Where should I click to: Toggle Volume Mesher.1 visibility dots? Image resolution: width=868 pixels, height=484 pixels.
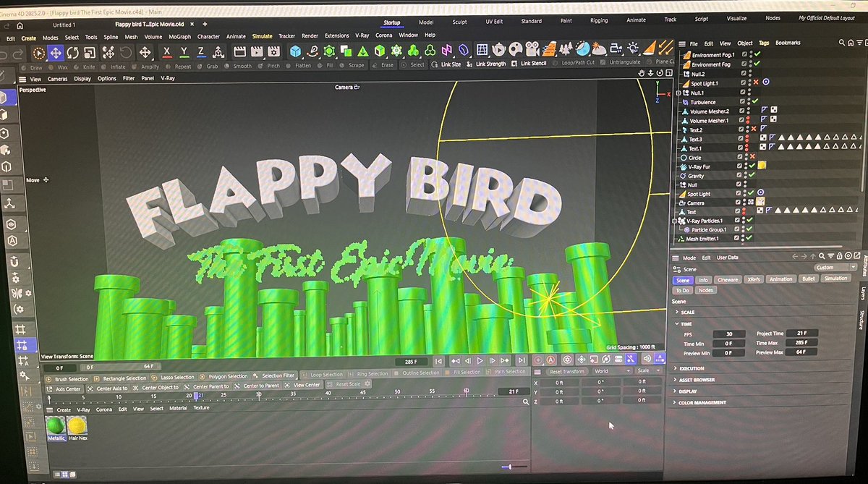coord(746,120)
